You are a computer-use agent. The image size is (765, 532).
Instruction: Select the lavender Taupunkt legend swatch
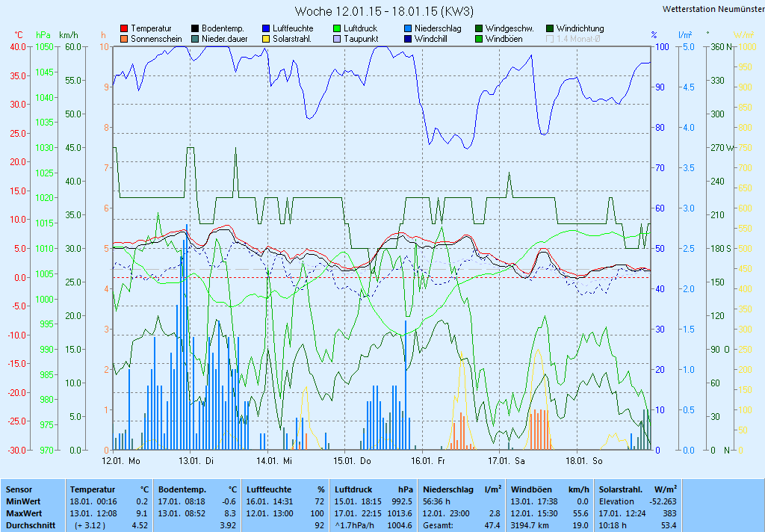pyautogui.click(x=337, y=39)
